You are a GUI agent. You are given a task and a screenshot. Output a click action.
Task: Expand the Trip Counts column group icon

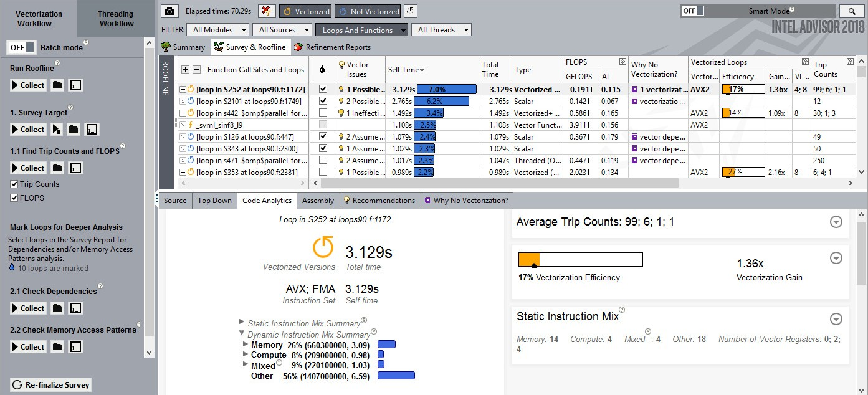tap(850, 62)
